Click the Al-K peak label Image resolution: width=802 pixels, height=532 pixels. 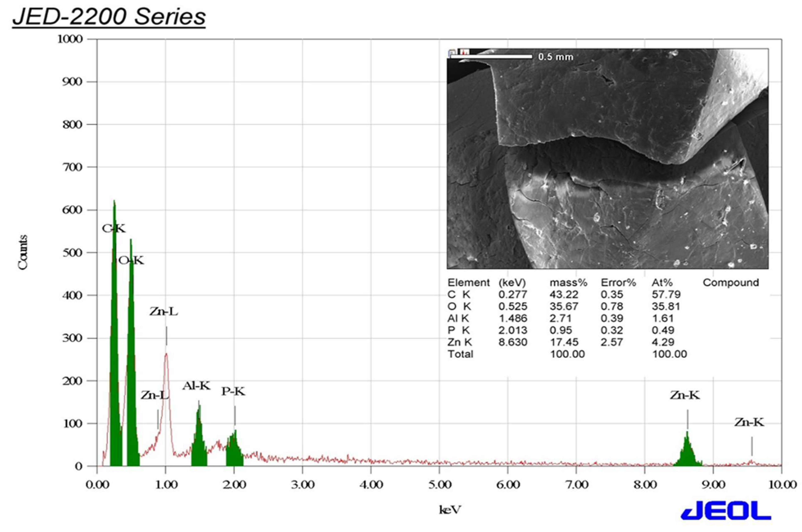click(196, 386)
